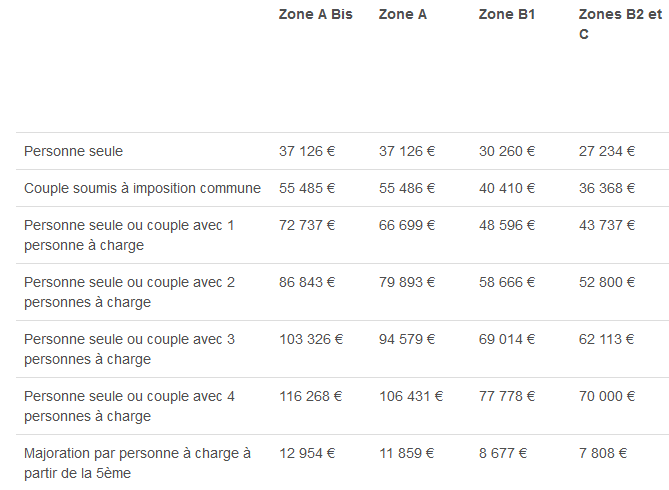This screenshot has width=669, height=490.
Task: Click the 'Majoration par personne à charge' label
Action: pyautogui.click(x=137, y=463)
